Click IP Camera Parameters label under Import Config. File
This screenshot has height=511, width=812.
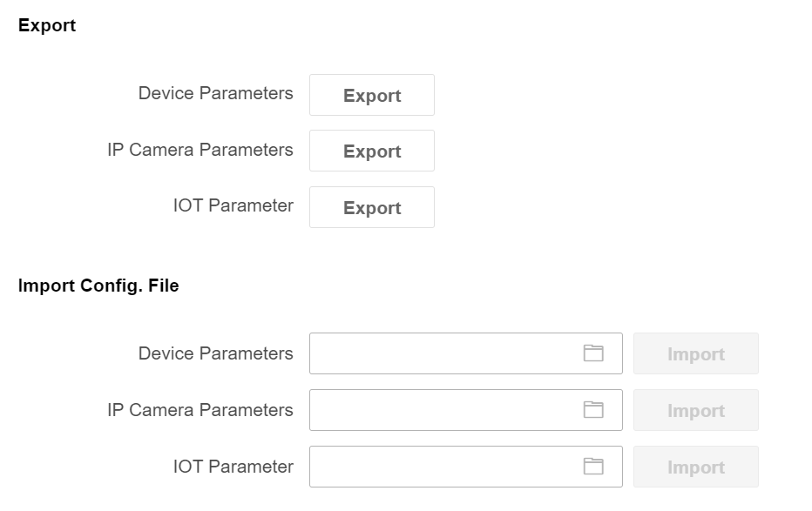click(x=200, y=410)
